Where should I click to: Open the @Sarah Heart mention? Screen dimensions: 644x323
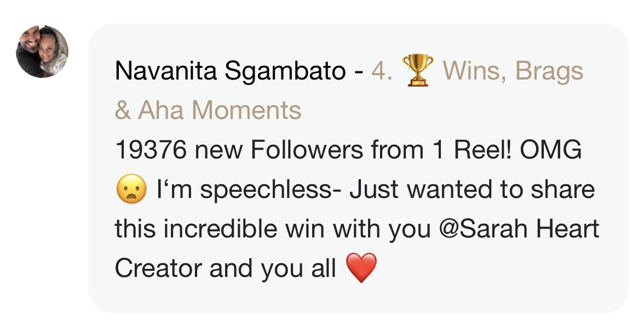tap(519, 229)
